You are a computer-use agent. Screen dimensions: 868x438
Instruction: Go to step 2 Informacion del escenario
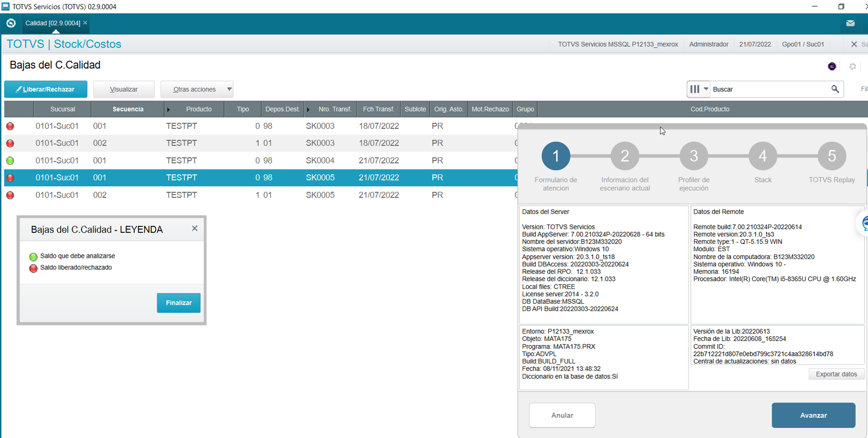tap(625, 156)
